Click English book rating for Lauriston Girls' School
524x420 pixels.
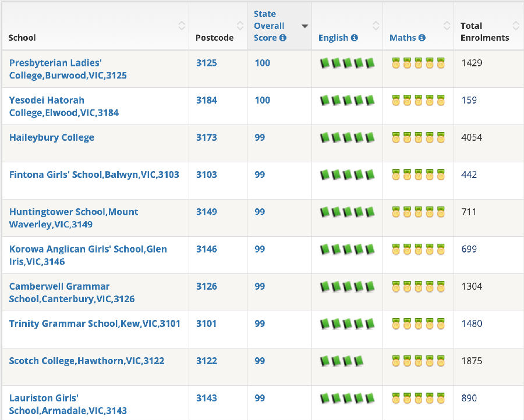coord(347,398)
